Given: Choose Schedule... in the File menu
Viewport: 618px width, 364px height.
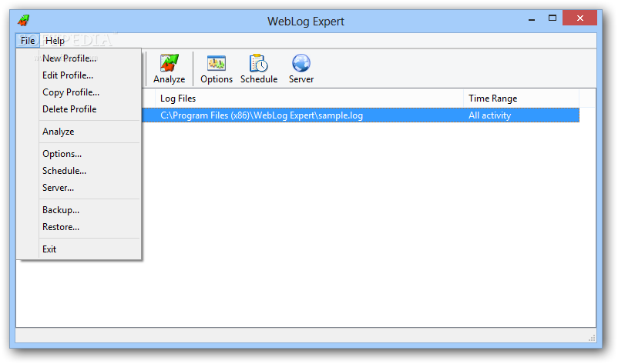Looking at the screenshot, I should tap(79, 171).
